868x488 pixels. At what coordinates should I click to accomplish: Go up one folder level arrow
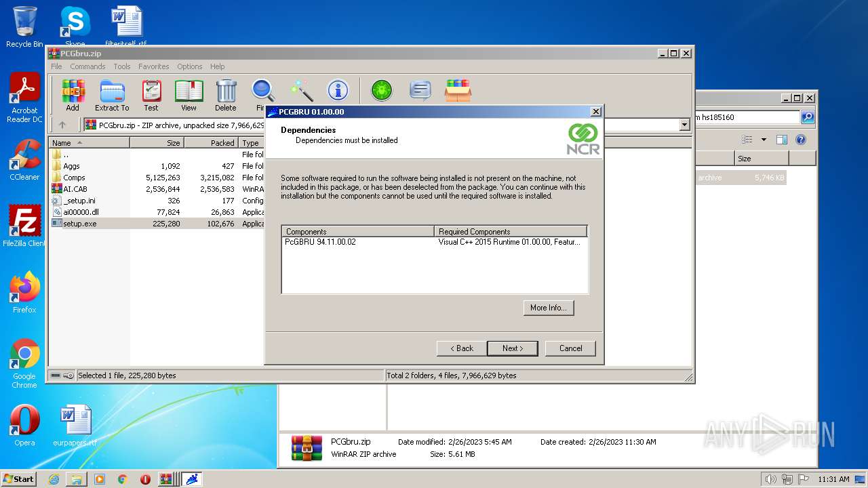62,125
